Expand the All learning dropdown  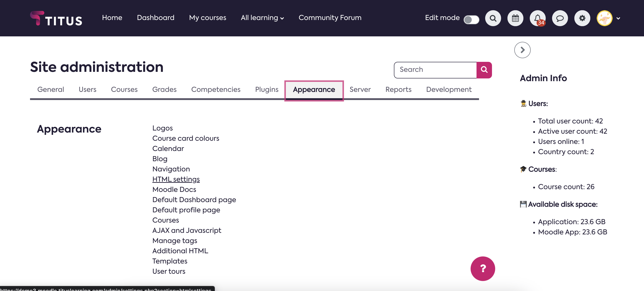pos(262,18)
